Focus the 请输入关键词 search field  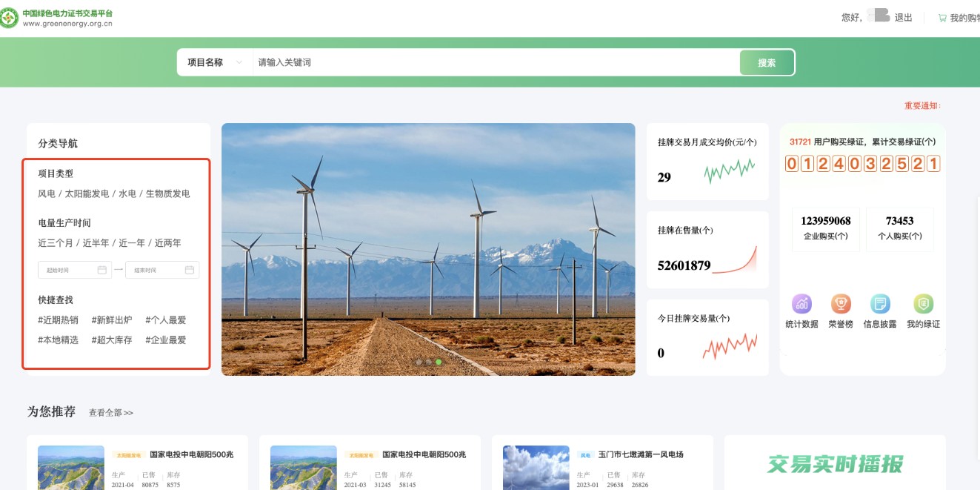[x=495, y=62]
